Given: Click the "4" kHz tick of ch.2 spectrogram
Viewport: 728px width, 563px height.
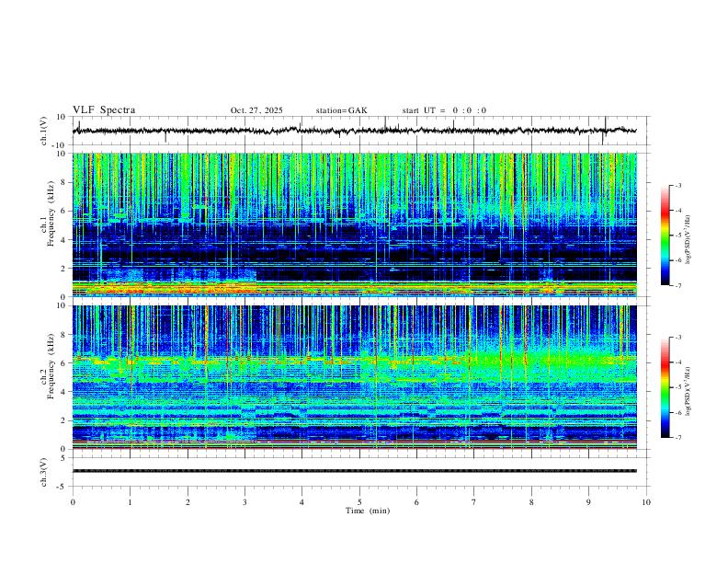Looking at the screenshot, I should coord(63,392).
